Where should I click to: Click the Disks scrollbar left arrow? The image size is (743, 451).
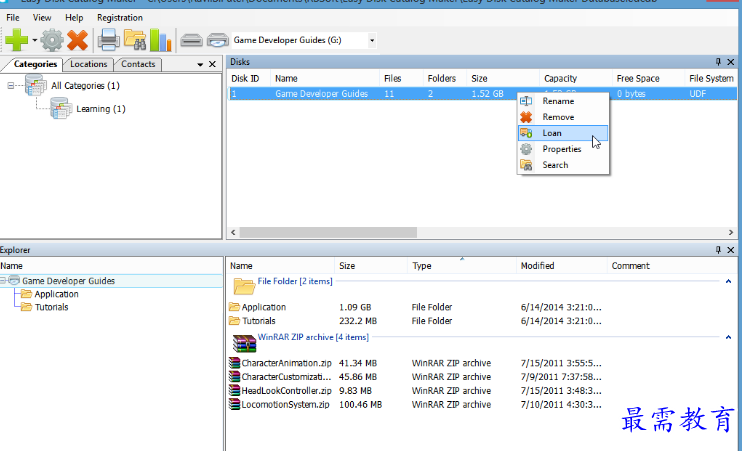tap(233, 232)
